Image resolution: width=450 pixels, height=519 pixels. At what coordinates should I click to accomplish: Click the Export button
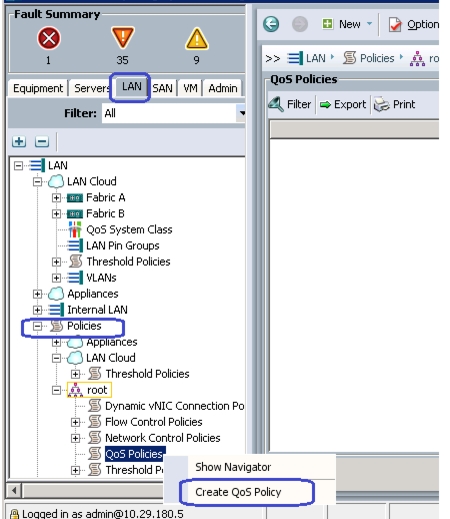(343, 105)
